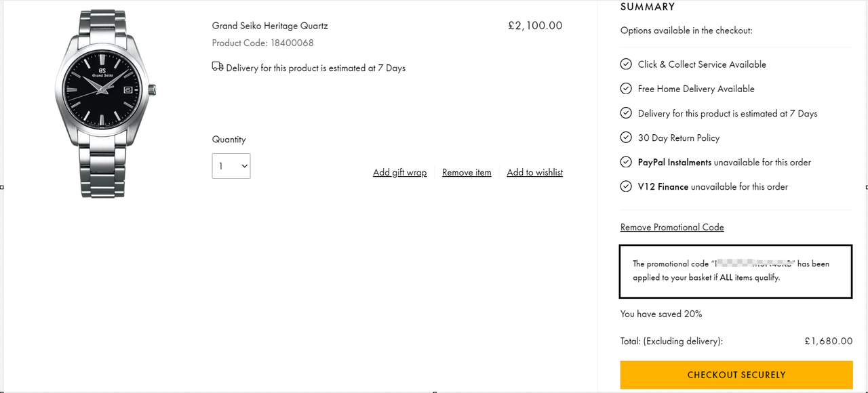Remove the promotional code
Image resolution: width=868 pixels, height=393 pixels.
[x=672, y=227]
